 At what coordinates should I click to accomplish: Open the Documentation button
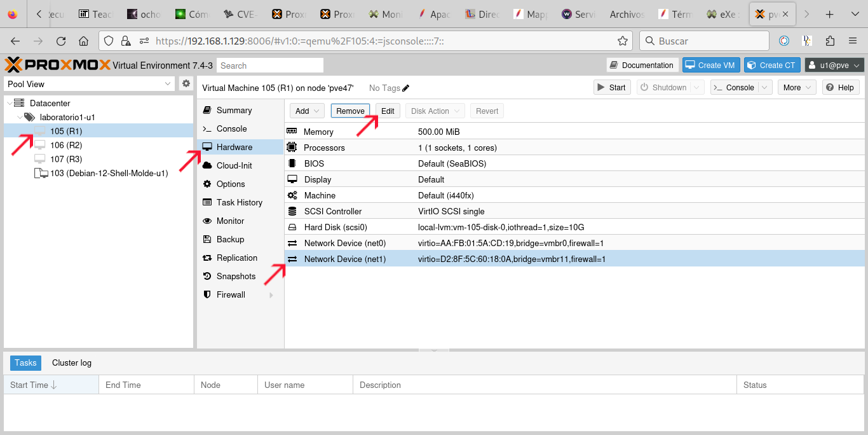642,65
